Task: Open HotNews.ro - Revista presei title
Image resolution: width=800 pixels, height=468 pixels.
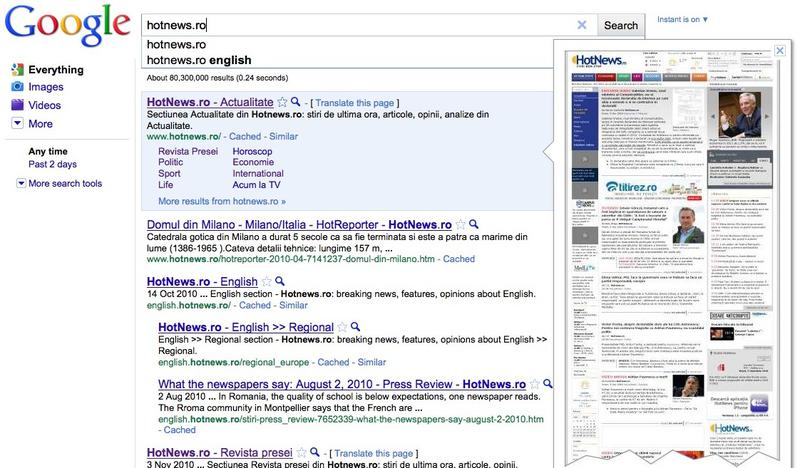Action: click(220, 453)
